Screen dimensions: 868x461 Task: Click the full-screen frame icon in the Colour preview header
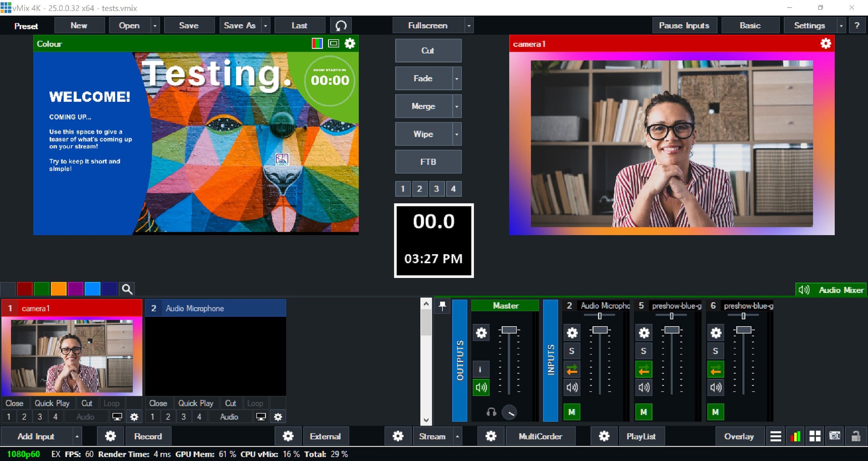(x=334, y=43)
